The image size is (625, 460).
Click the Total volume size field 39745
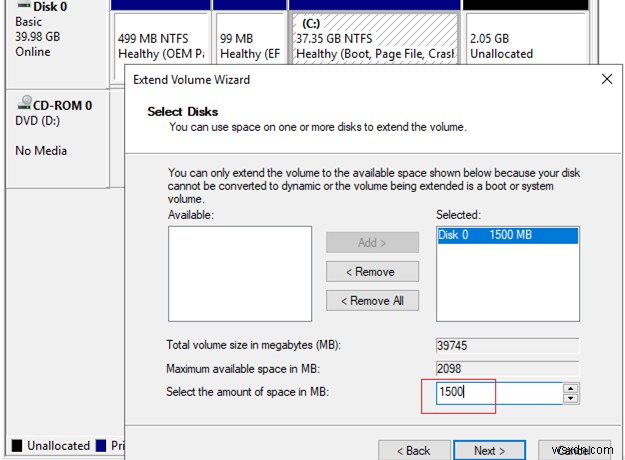[x=507, y=345]
